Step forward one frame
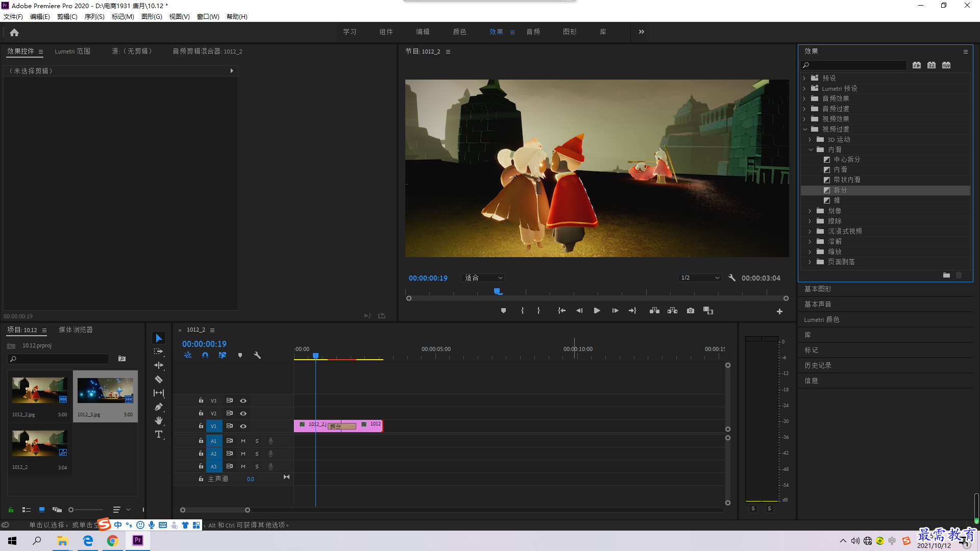Screen dimensions: 980x551 [x=615, y=311]
